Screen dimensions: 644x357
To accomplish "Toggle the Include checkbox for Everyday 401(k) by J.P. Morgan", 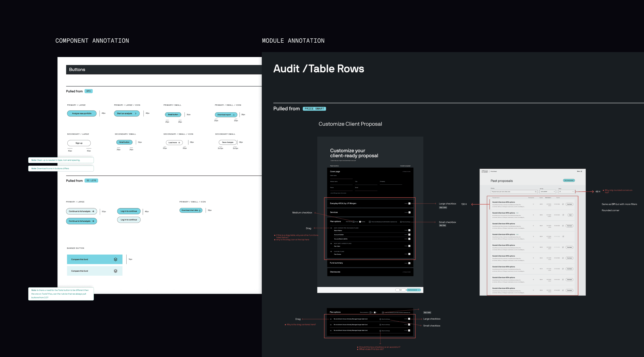I will tap(409, 203).
